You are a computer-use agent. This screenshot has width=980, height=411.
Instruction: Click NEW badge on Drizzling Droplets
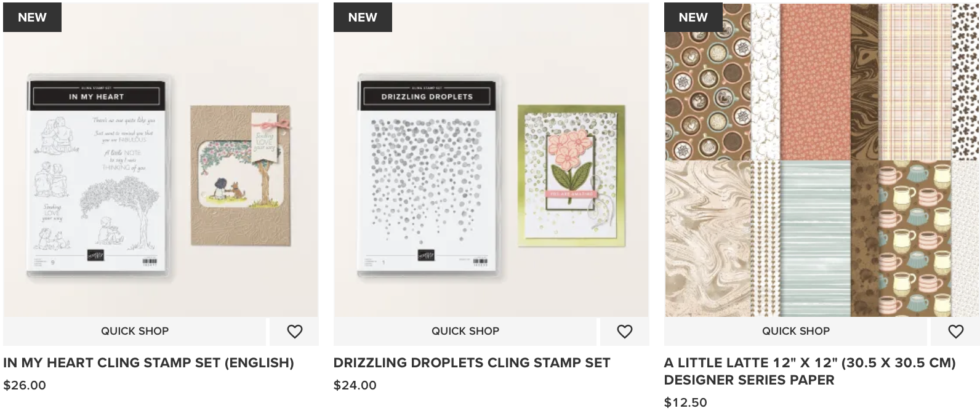(x=363, y=17)
